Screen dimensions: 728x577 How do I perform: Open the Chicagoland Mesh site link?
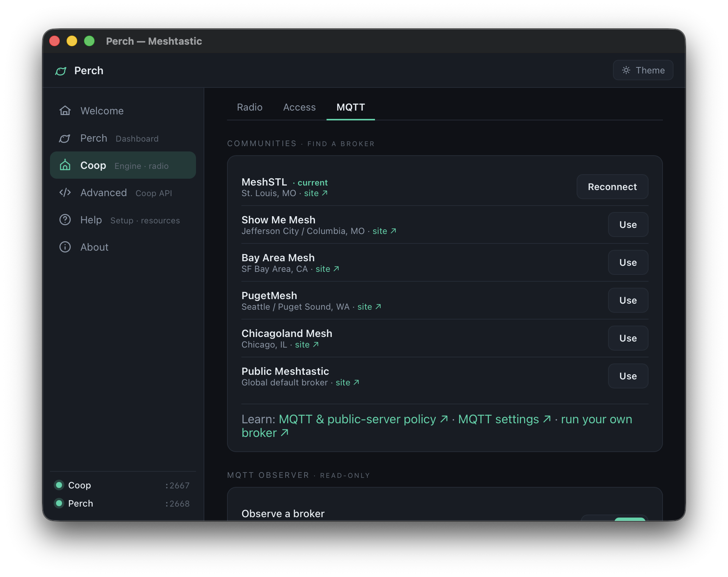307,345
